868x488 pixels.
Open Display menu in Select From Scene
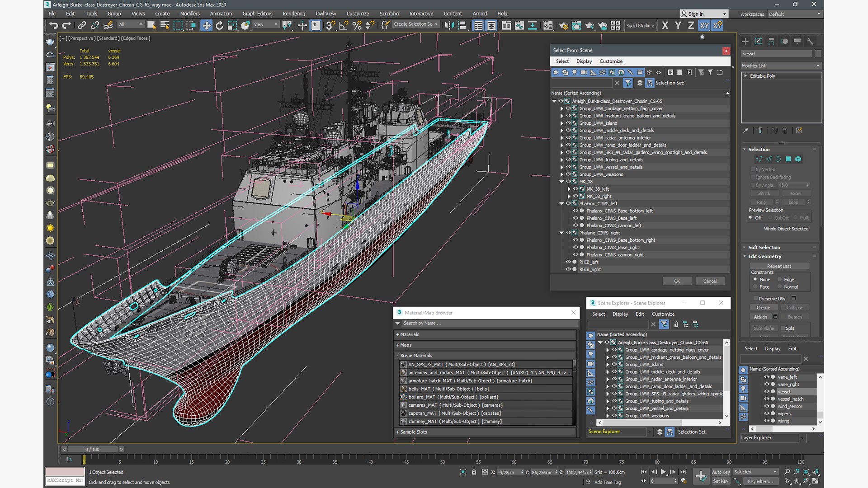coord(584,61)
